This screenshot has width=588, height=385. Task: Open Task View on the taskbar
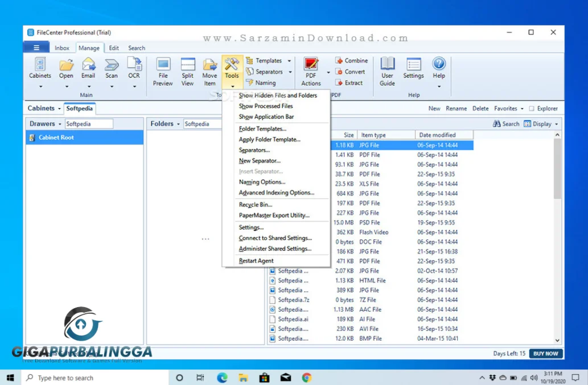(200, 378)
